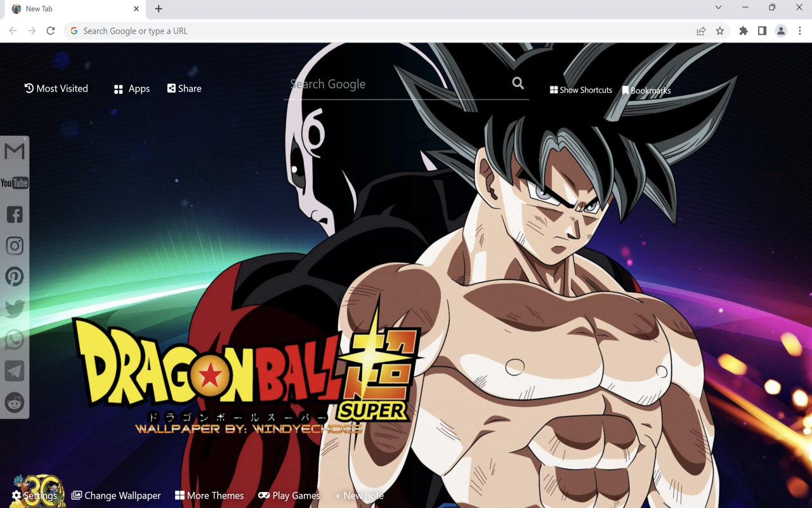
Task: Toggle the browser side panel
Action: pyautogui.click(x=762, y=30)
